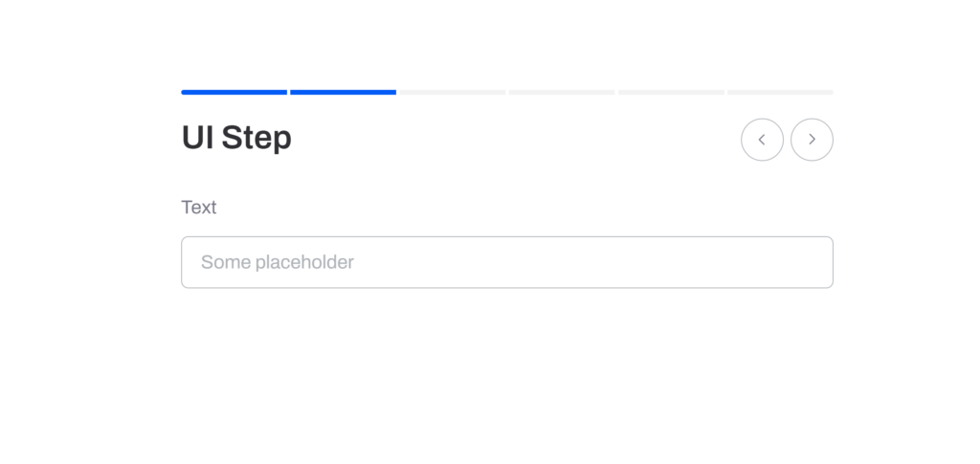Click the current active step bar
Viewport: 980px width, 464px height.
coord(343,92)
